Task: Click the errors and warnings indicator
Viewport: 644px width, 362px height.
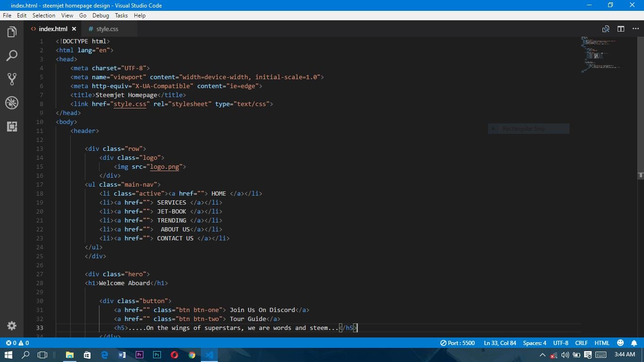Action: pos(17,343)
